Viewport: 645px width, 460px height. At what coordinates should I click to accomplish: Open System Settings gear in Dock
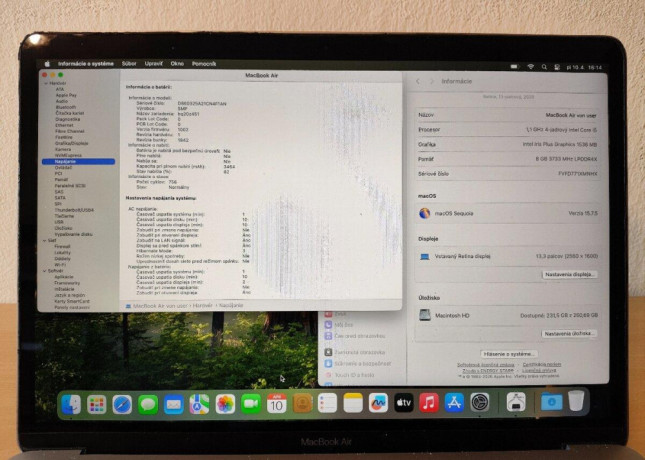click(x=480, y=402)
